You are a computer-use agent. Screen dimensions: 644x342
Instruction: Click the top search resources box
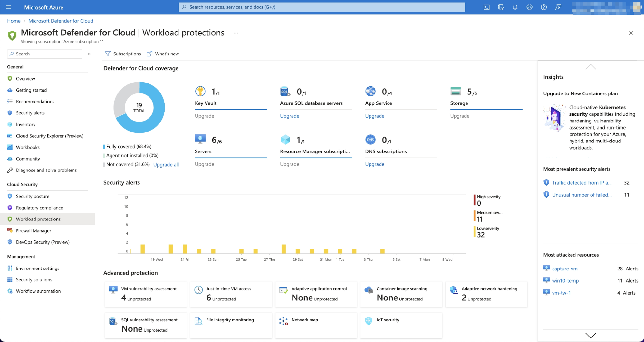(322, 7)
